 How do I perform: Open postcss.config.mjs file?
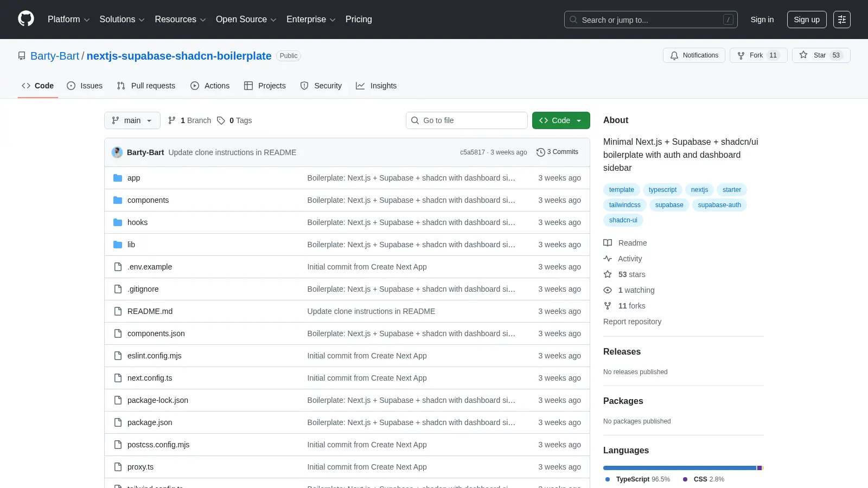coord(158,445)
